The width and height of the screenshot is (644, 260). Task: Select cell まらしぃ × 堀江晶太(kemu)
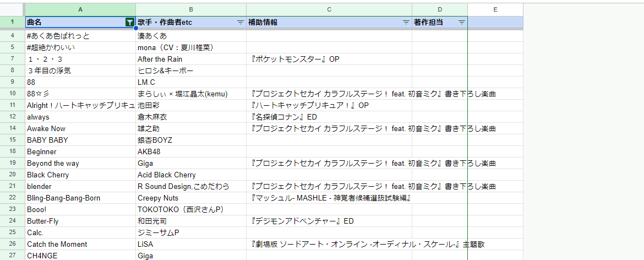(x=191, y=94)
